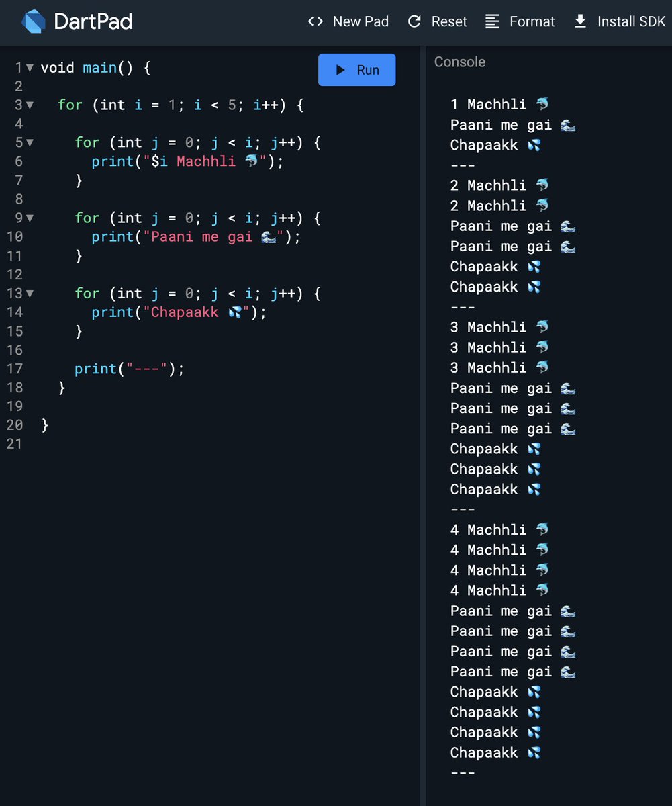This screenshot has width=672, height=806.
Task: Collapse the for loop fold arrow on line 5
Action: pyautogui.click(x=30, y=143)
